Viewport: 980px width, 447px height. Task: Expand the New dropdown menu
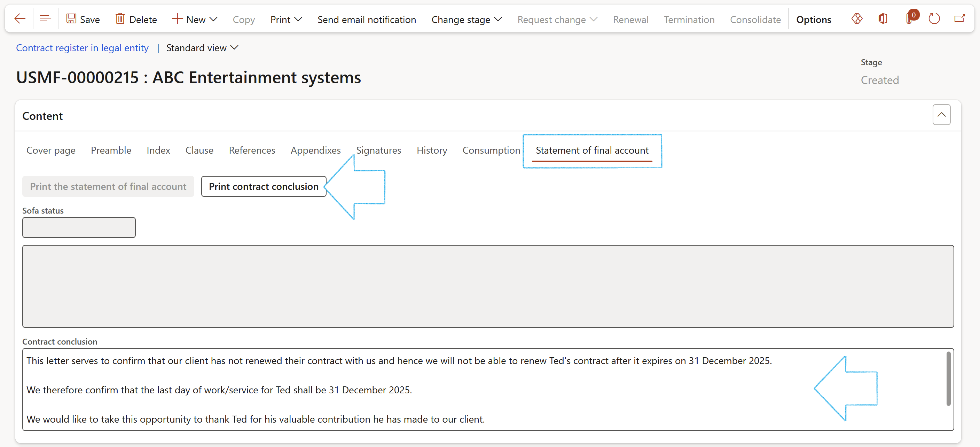coord(195,20)
